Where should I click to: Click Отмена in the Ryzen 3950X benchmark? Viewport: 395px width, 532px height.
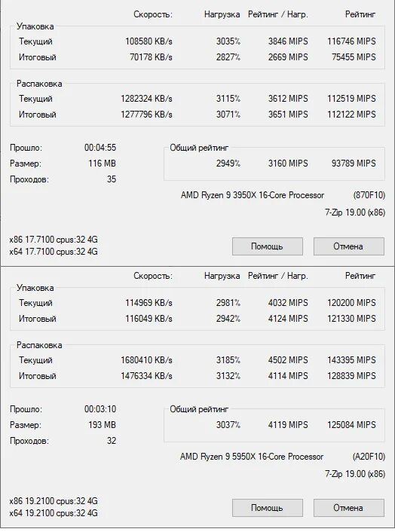[349, 246]
